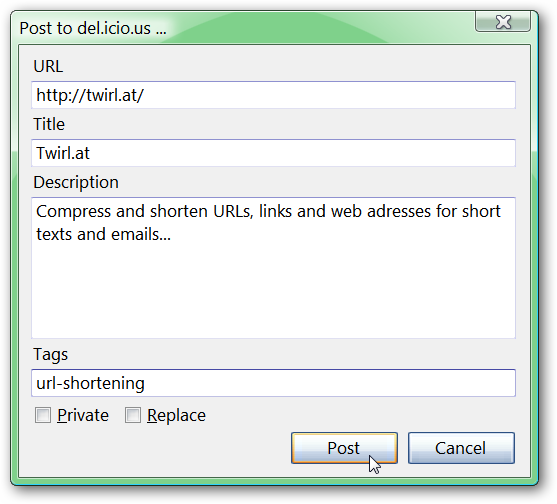Close the Post to del.icio.us dialog
The height and width of the screenshot is (504, 557).
(x=503, y=22)
